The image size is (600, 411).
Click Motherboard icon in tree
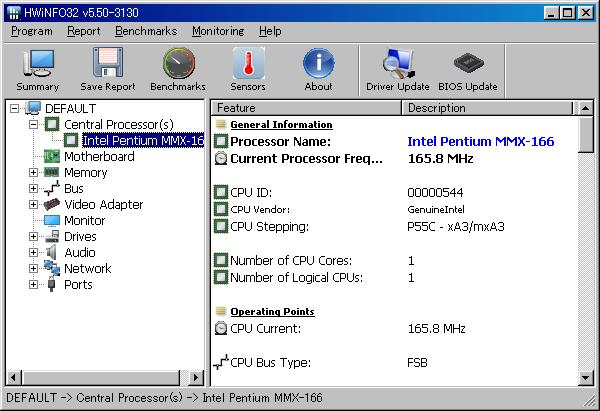coord(52,156)
